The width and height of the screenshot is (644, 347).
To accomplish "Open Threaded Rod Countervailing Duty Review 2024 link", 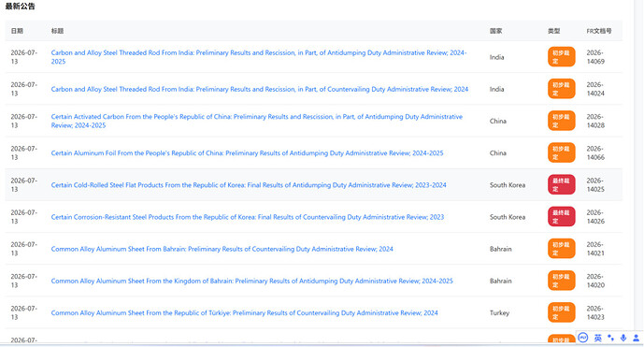I will click(260, 89).
